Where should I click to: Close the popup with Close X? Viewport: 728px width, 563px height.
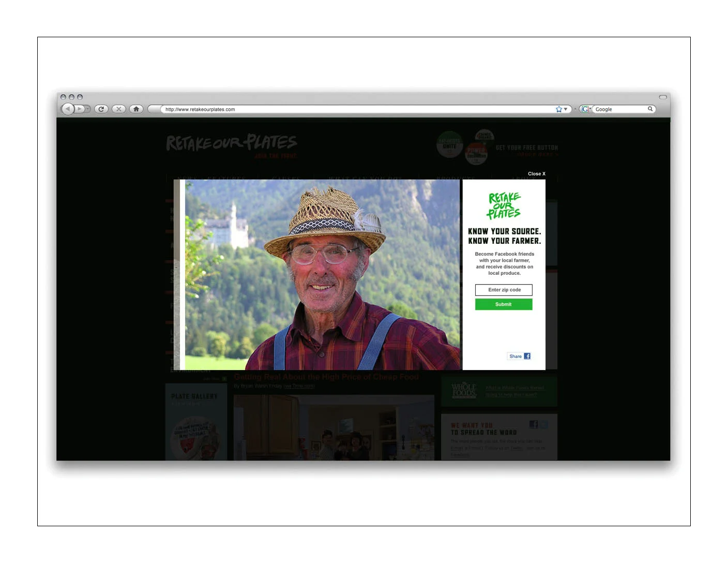[537, 174]
